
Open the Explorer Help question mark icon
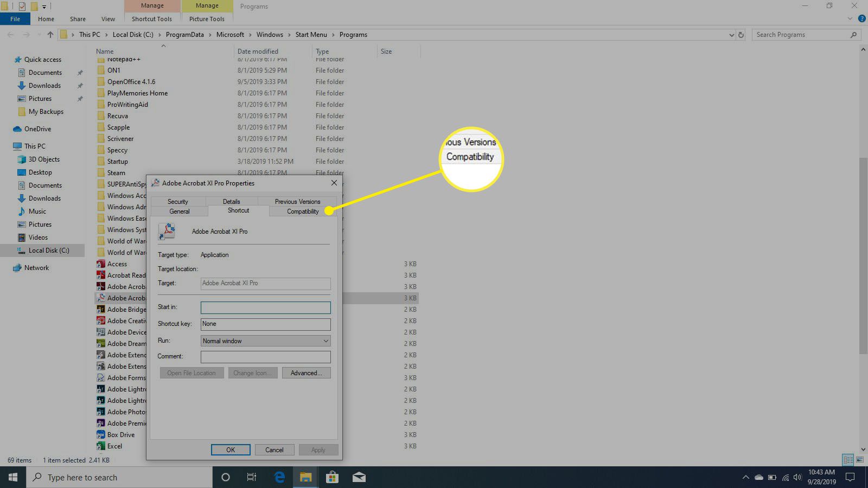[x=862, y=19]
